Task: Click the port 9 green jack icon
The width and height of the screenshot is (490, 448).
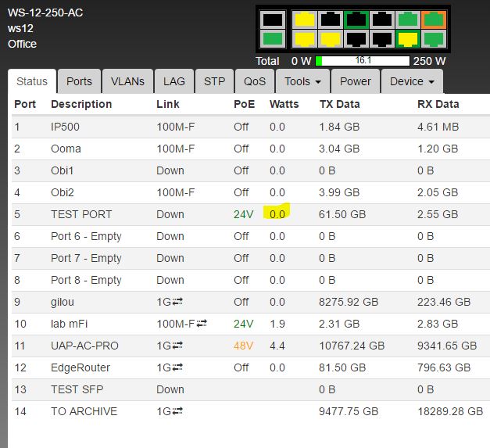Action: click(x=409, y=20)
